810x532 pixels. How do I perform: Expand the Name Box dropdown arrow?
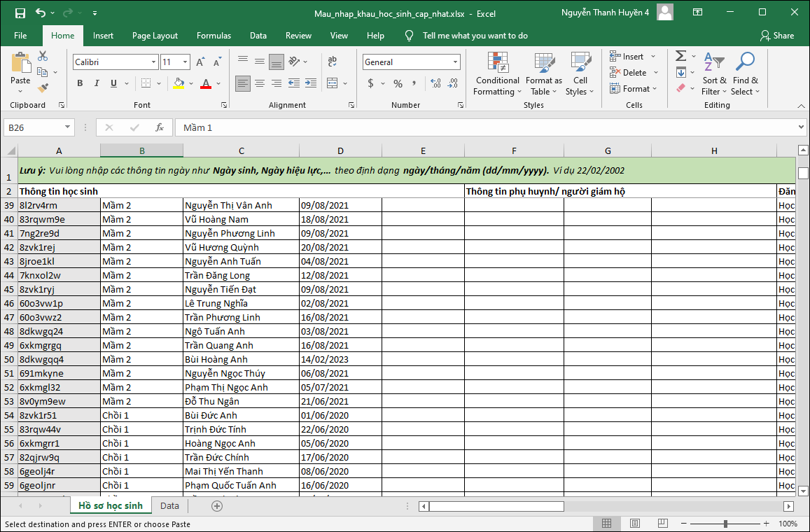(68, 127)
